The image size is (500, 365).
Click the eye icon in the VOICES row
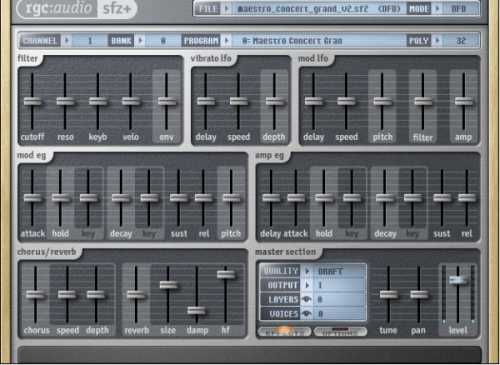306,314
